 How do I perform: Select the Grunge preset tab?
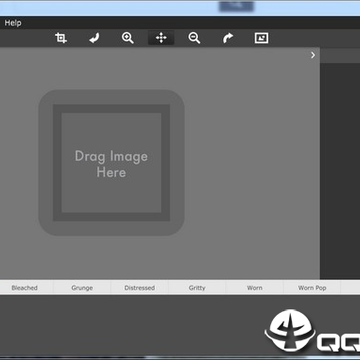click(82, 288)
